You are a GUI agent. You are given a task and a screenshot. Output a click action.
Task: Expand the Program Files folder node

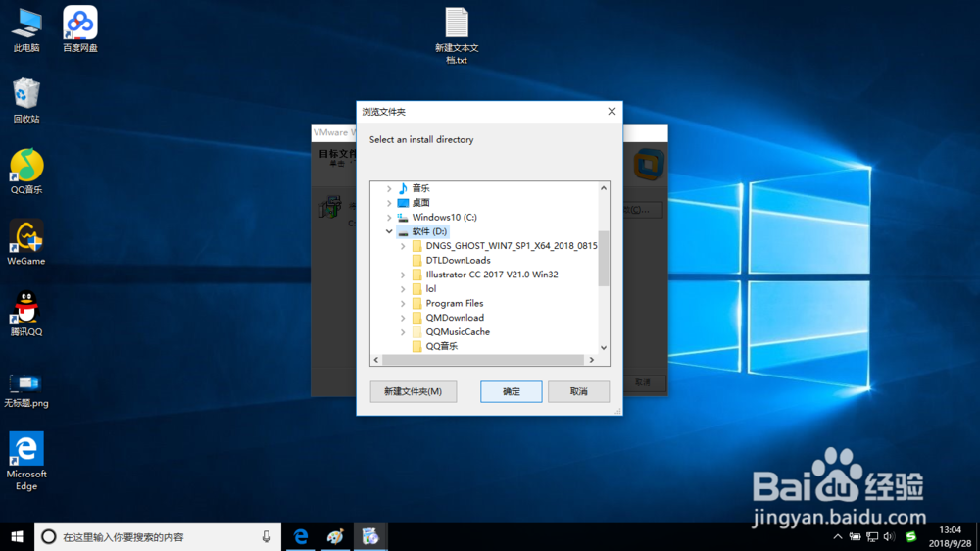[x=403, y=303]
